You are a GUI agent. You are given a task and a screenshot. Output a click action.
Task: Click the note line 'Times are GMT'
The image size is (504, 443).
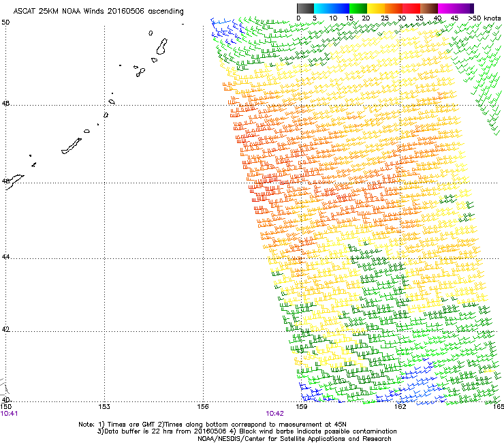(x=131, y=425)
